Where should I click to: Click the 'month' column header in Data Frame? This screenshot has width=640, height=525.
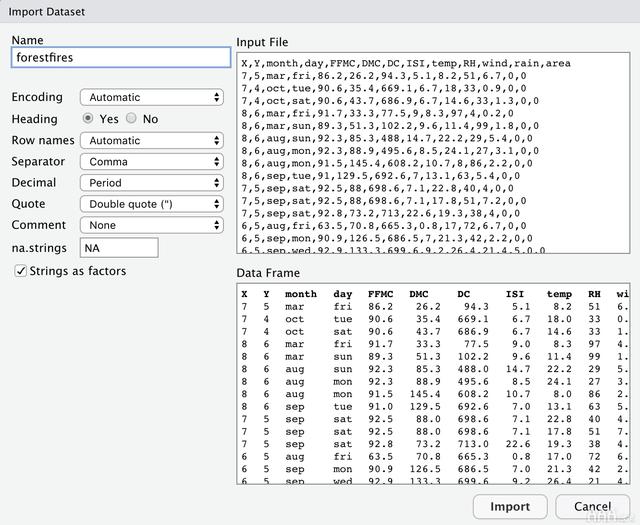click(x=301, y=294)
